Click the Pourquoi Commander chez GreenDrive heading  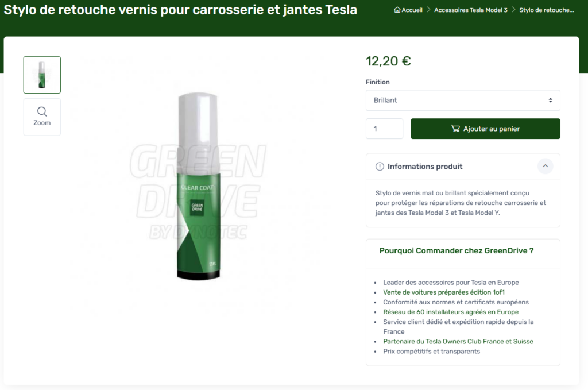pos(457,250)
